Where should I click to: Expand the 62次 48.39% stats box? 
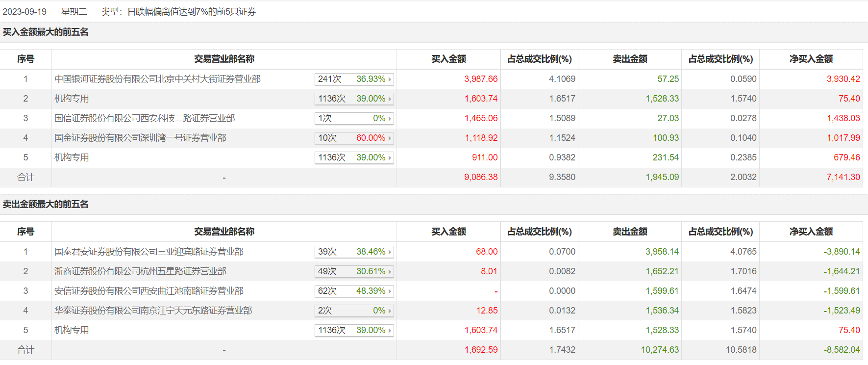(x=354, y=291)
